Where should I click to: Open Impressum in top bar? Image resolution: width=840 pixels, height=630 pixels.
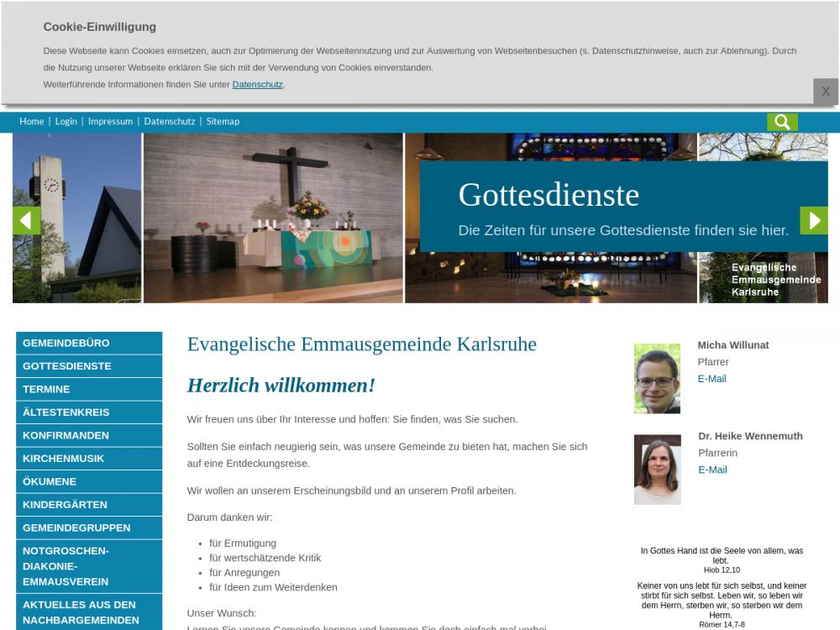[110, 122]
